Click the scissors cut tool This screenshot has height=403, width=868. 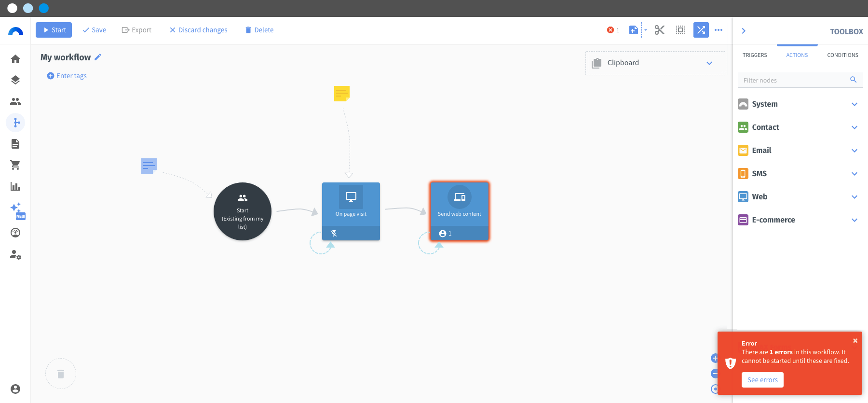(x=660, y=30)
